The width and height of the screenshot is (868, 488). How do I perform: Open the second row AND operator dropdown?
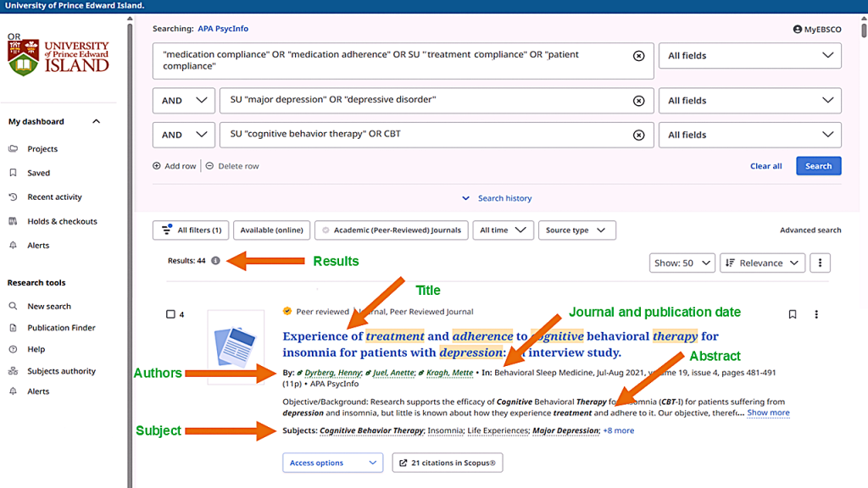tap(183, 100)
